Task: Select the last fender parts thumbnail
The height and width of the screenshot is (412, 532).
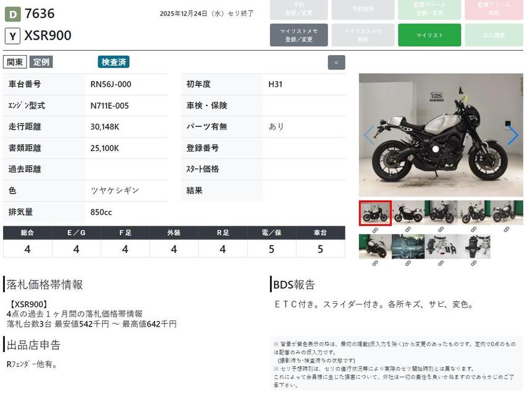Action: [x=473, y=246]
